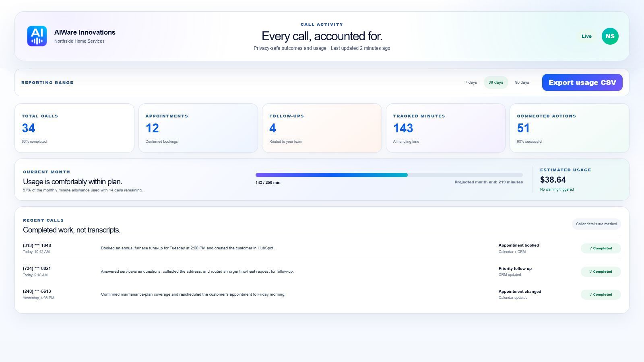Click Usage is comfortably within plan heading
Image resolution: width=644 pixels, height=362 pixels.
click(x=72, y=182)
